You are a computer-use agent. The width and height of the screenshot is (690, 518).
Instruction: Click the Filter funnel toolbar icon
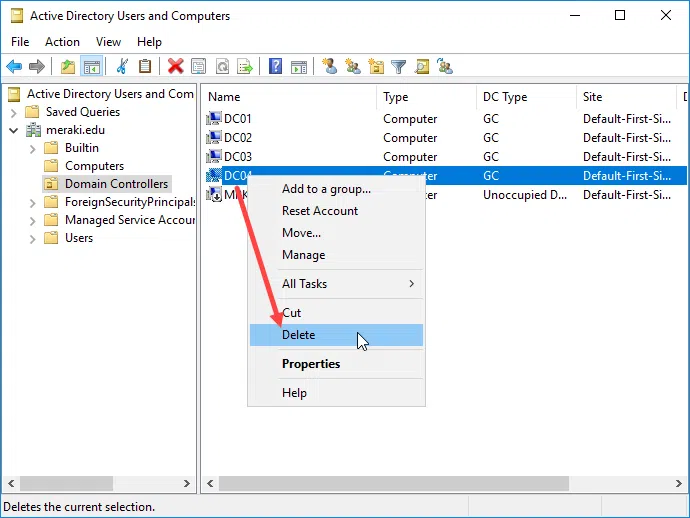pyautogui.click(x=399, y=66)
